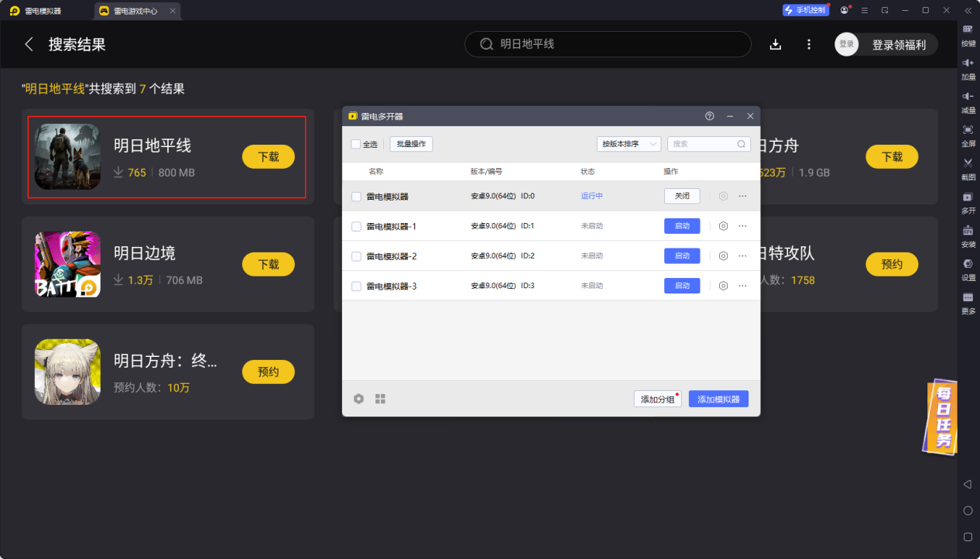The image size is (980, 559).
Task: Open the user account icon in title bar
Action: pyautogui.click(x=845, y=10)
